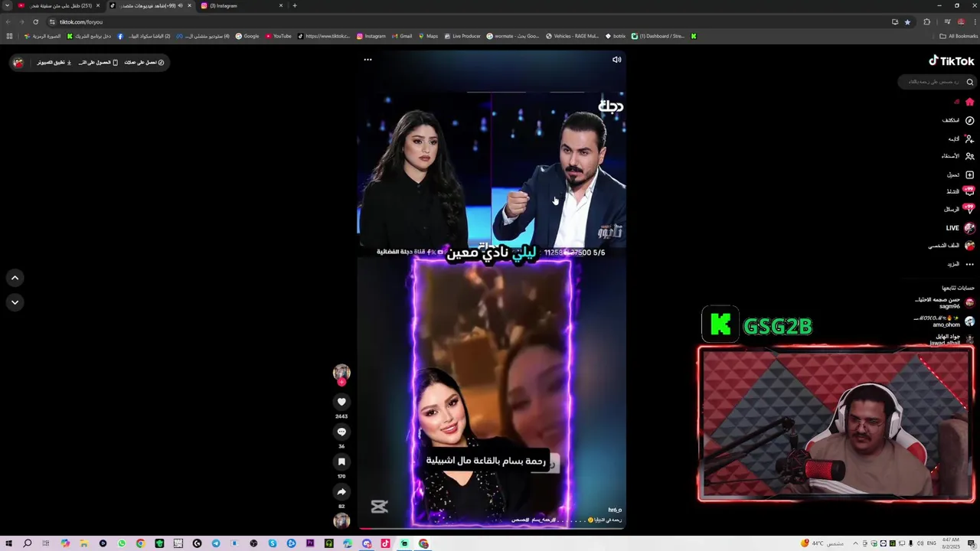The width and height of the screenshot is (980, 551).
Task: Save the video with the bookmark icon
Action: click(x=341, y=461)
